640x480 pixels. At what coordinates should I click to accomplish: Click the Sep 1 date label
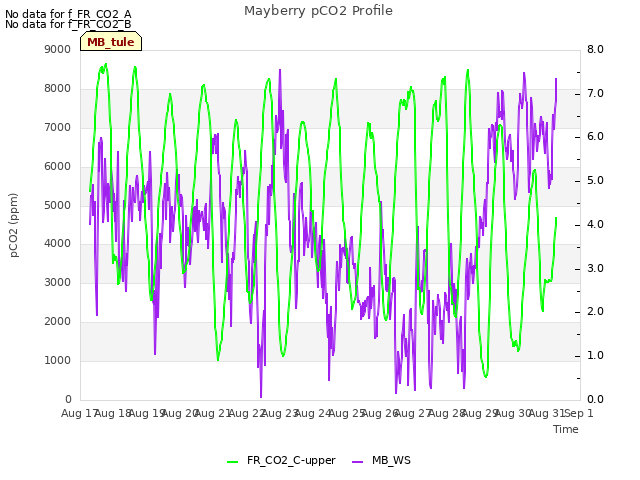pos(578,414)
